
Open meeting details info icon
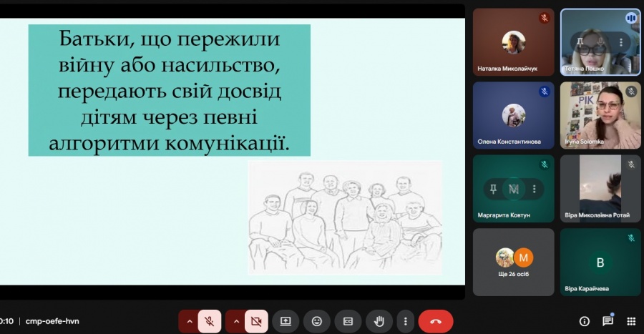pos(585,321)
